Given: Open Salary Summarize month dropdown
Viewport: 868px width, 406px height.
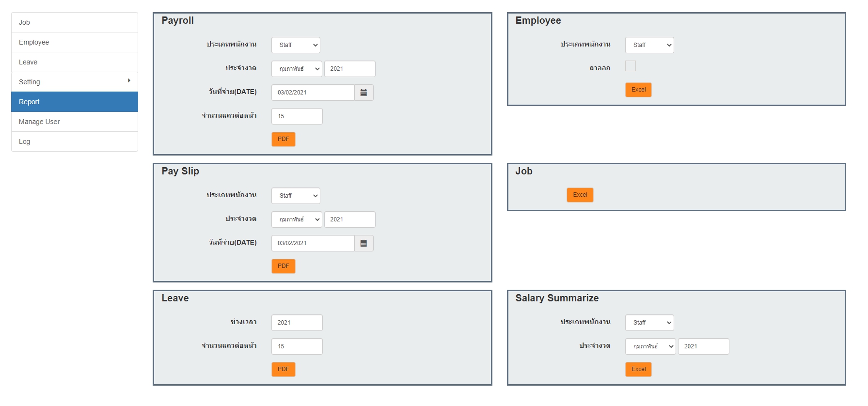Looking at the screenshot, I should pyautogui.click(x=650, y=346).
